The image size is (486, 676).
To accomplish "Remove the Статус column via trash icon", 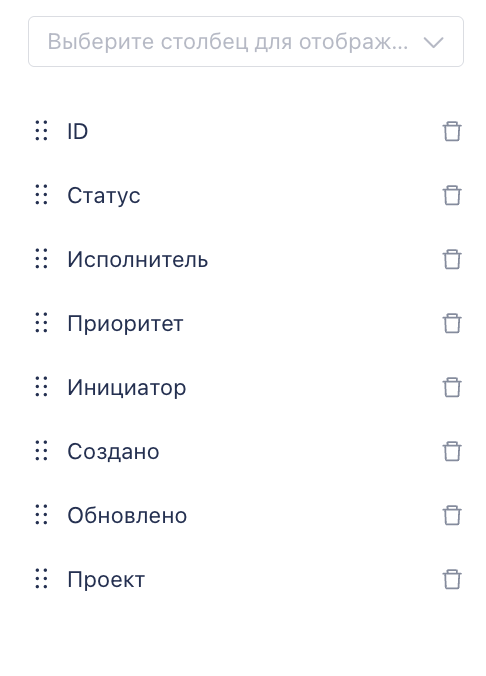I will pos(452,195).
